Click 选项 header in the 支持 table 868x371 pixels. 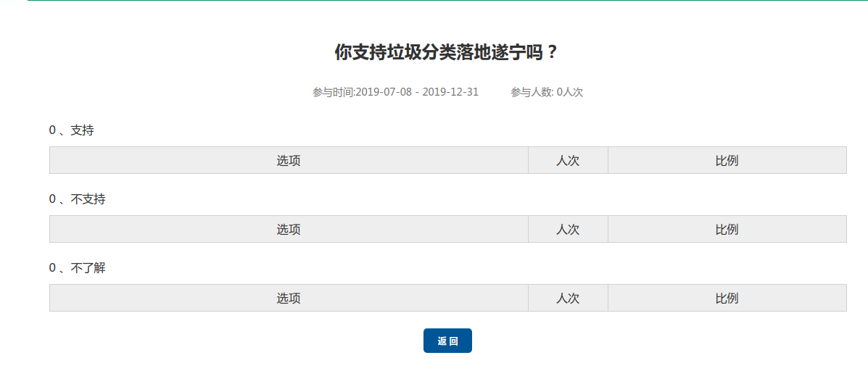289,161
